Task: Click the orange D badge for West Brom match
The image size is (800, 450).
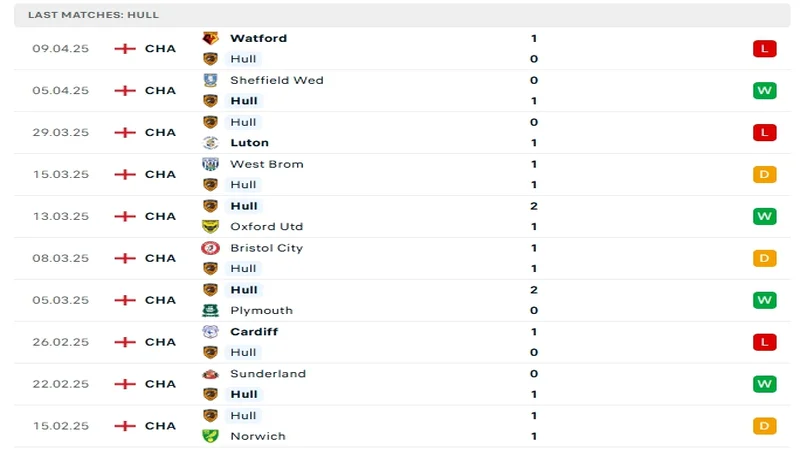Action: 764,174
